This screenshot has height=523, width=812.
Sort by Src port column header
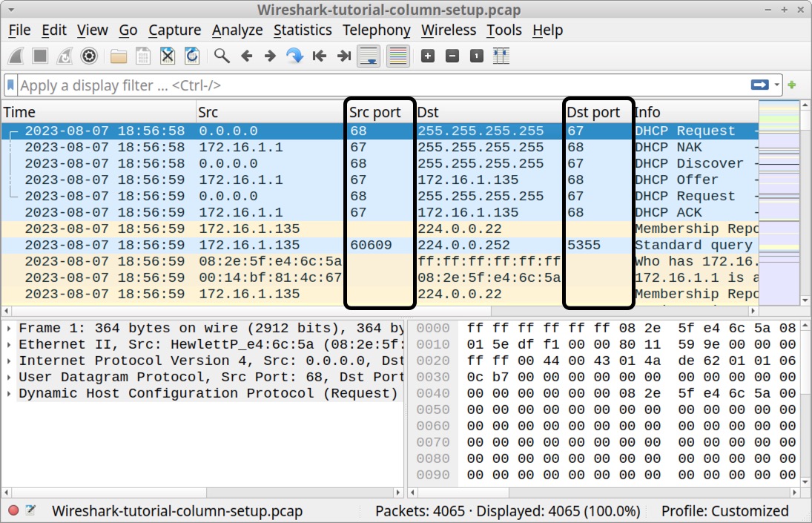pyautogui.click(x=380, y=112)
